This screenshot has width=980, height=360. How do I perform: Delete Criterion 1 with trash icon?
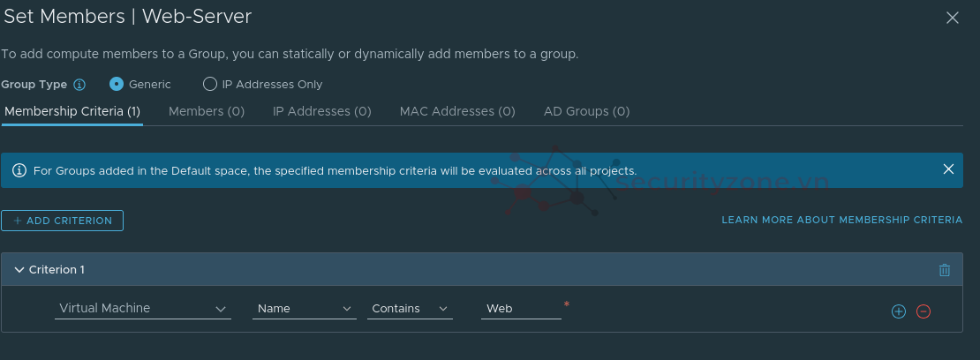pos(945,270)
